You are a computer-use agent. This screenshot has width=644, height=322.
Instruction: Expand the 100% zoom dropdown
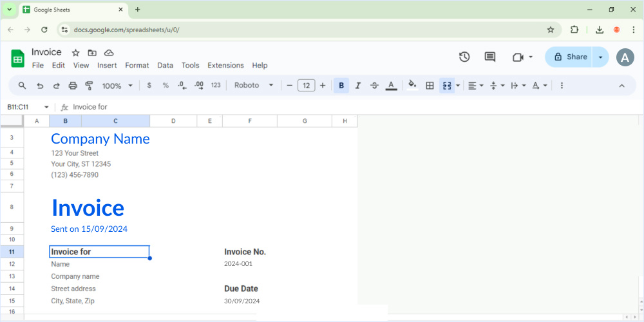point(117,86)
